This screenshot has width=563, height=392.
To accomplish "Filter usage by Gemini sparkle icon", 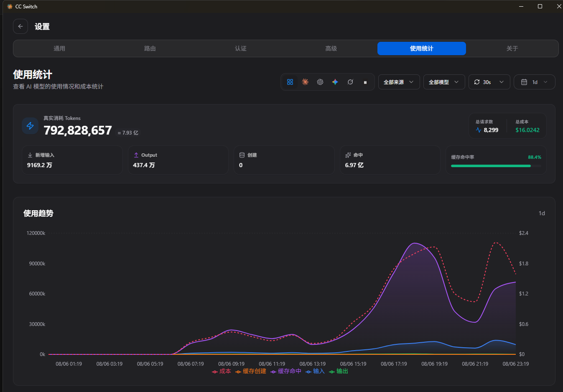I will pos(335,82).
